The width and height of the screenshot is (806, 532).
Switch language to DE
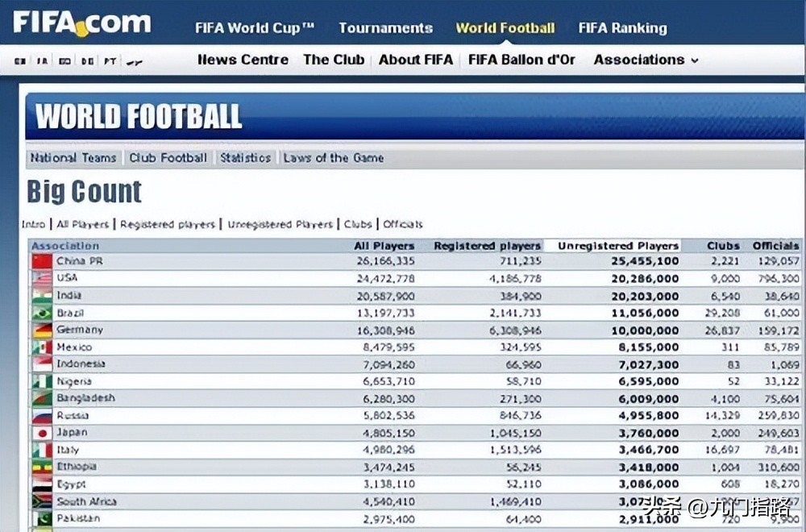point(87,61)
